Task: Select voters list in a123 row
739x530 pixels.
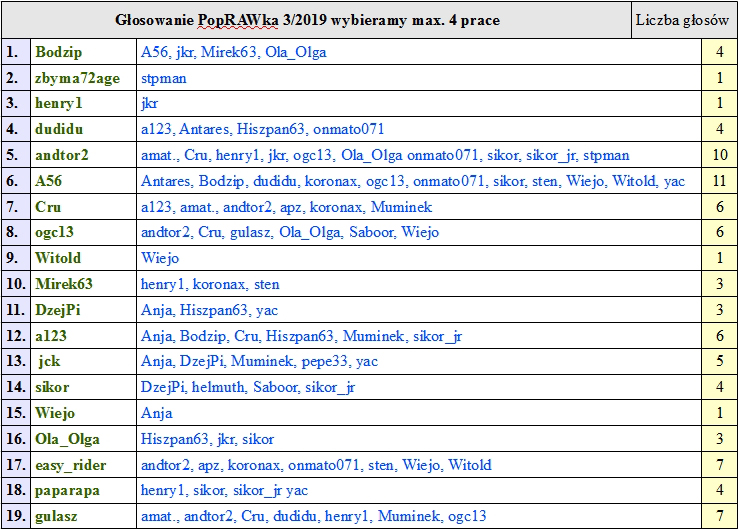Action: (301, 335)
